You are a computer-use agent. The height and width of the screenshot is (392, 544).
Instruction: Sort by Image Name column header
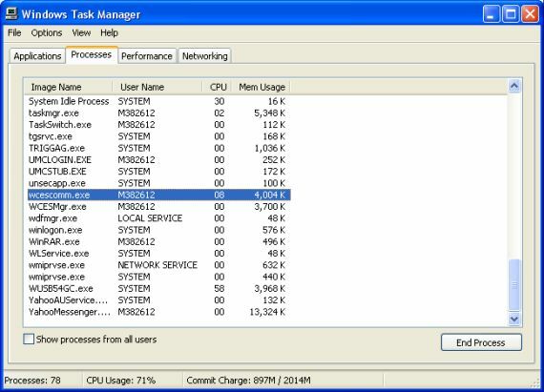[x=68, y=87]
